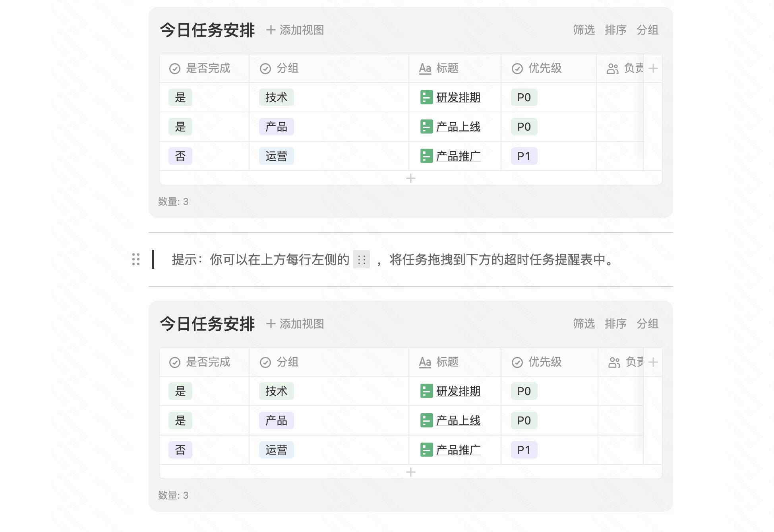Add new row in the top table
The height and width of the screenshot is (532, 774).
coord(410,178)
